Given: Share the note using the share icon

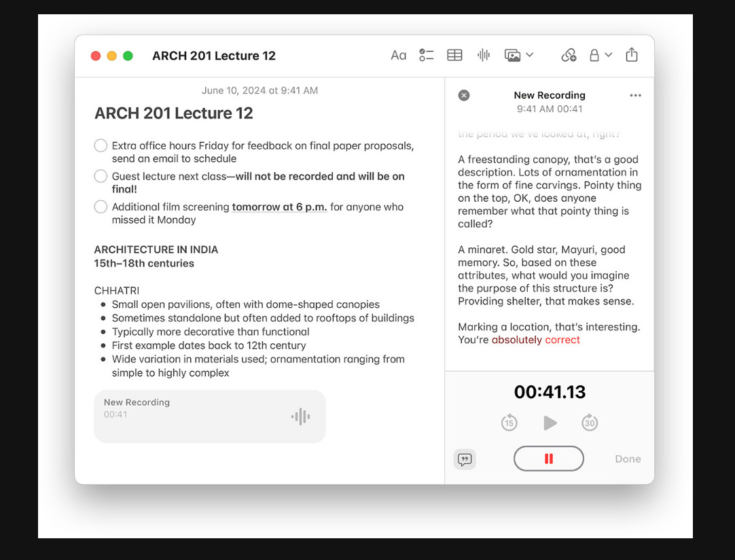Looking at the screenshot, I should pyautogui.click(x=632, y=55).
